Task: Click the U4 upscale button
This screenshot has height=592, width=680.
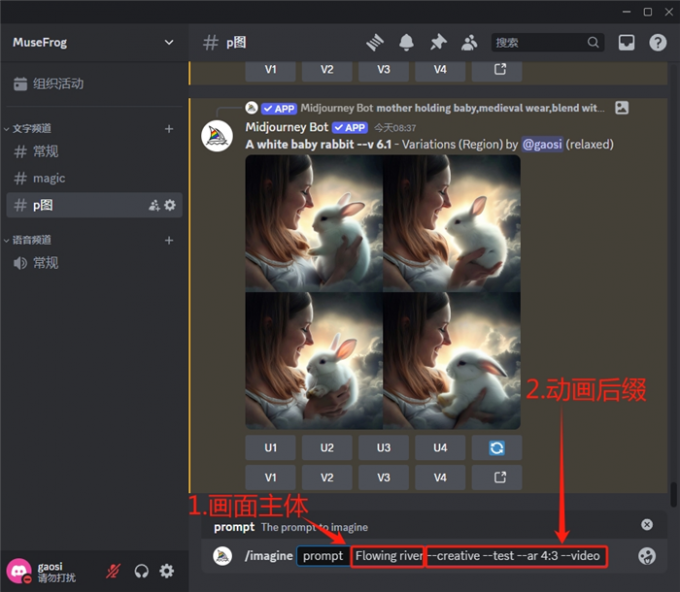Action: coord(440,448)
